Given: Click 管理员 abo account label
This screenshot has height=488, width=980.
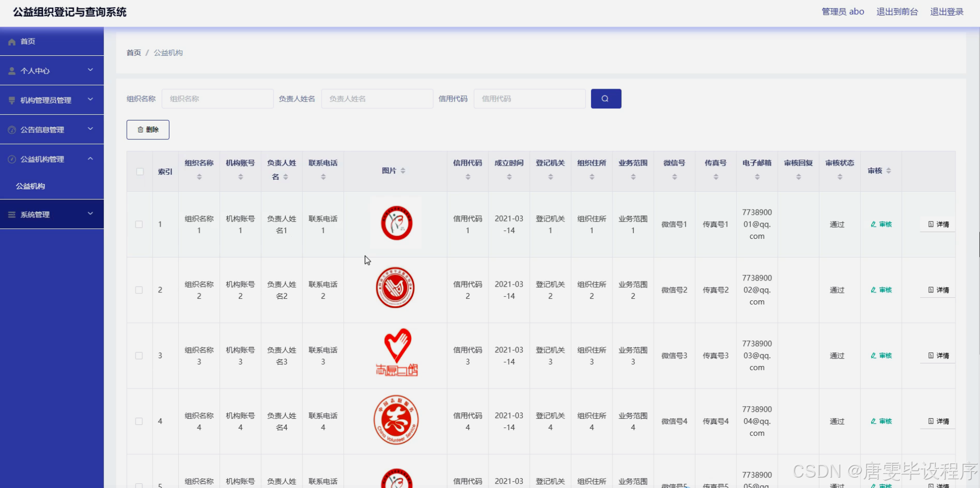Looking at the screenshot, I should (843, 11).
